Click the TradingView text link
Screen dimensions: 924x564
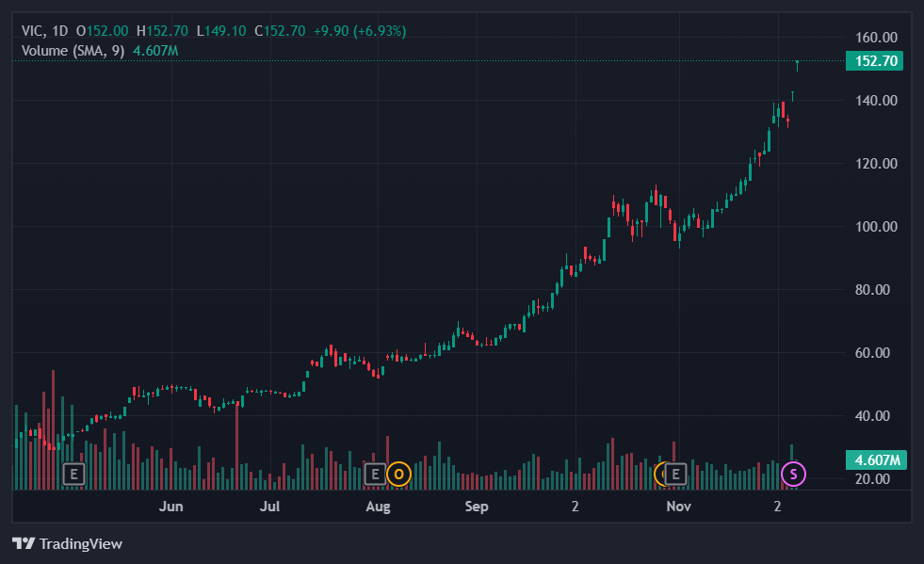pos(81,543)
